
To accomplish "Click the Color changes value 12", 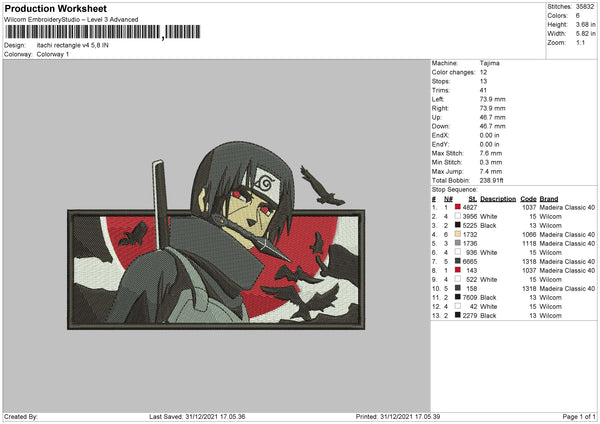I will pyautogui.click(x=483, y=72).
